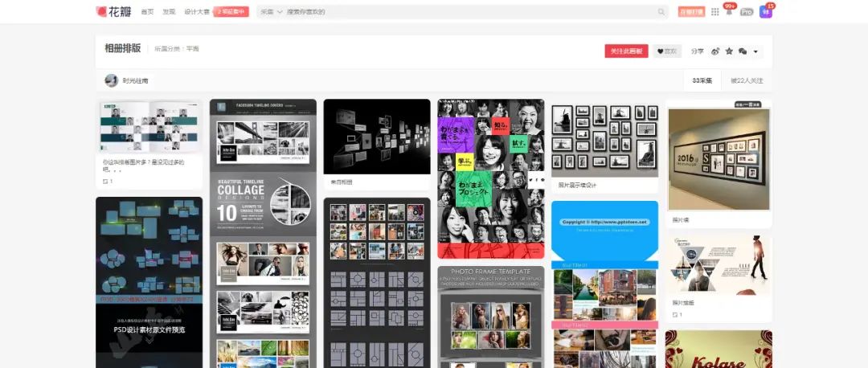868x368 pixels.
Task: Switch to the 被22人关注 tab
Action: pyautogui.click(x=746, y=81)
